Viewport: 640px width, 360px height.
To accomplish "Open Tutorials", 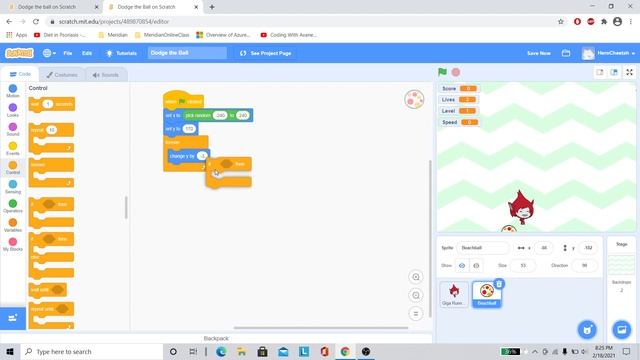I will point(121,53).
